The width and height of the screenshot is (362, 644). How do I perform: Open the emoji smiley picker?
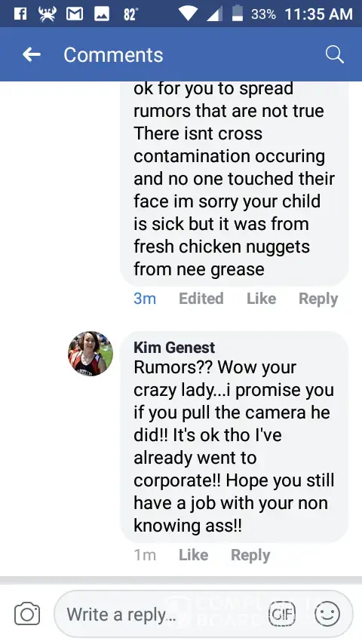(x=327, y=614)
